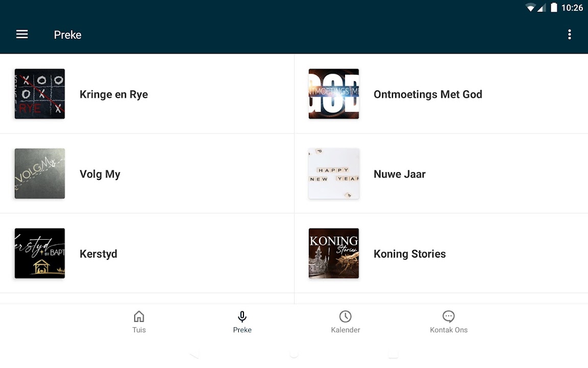Open the Kringe en Rye thumbnail
This screenshot has height=368, width=588.
coord(40,94)
